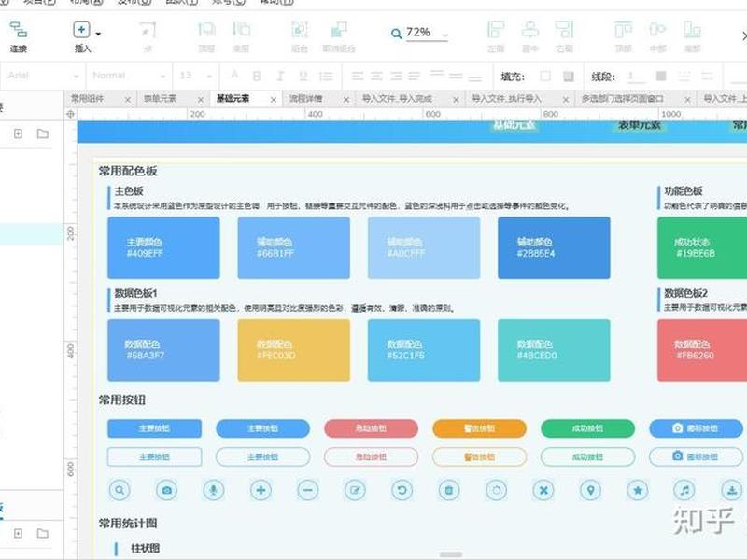Viewport: 747px width, 560px height.
Task: Click the microphone circle icon on canvas
Action: coord(214,489)
